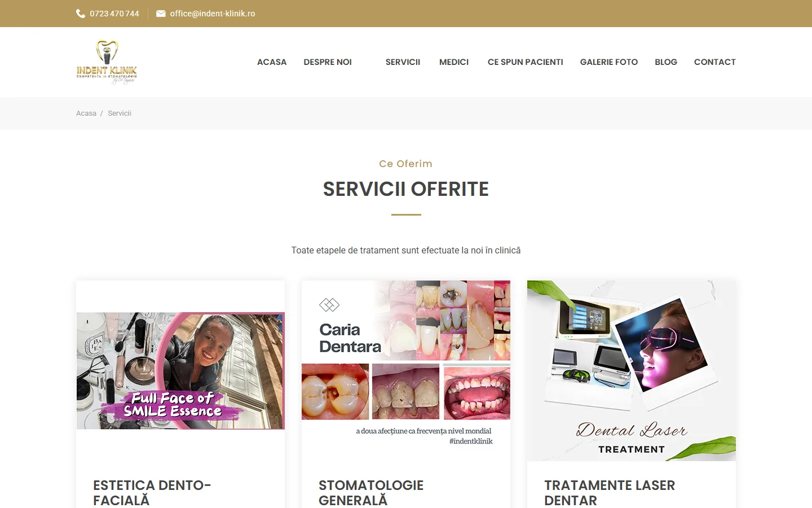Open the CONTACT page
Screen dimensions: 812x508
pyautogui.click(x=715, y=62)
